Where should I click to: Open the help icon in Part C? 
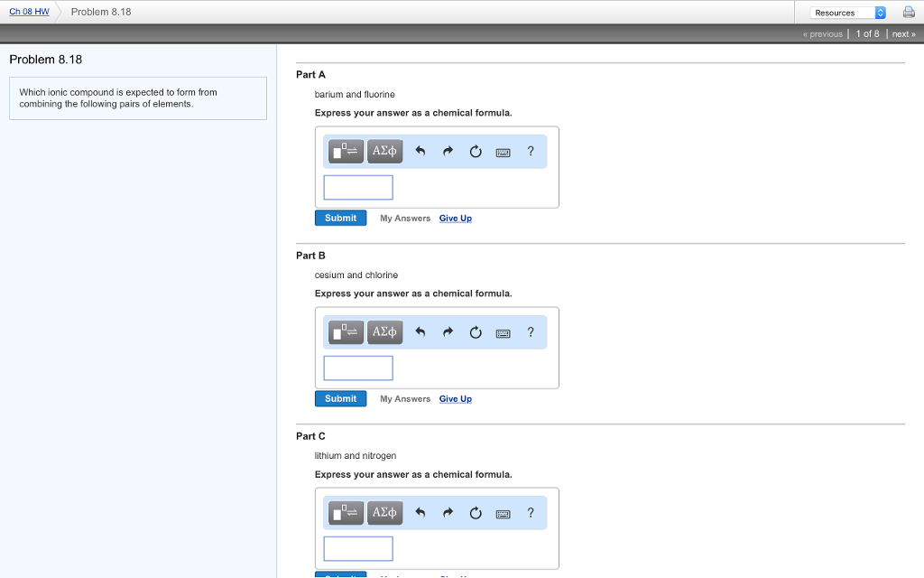[531, 513]
